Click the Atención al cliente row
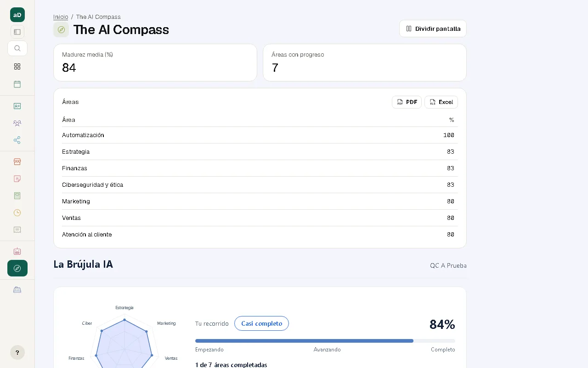Image resolution: width=588 pixels, height=368 pixels. pyautogui.click(x=260, y=235)
